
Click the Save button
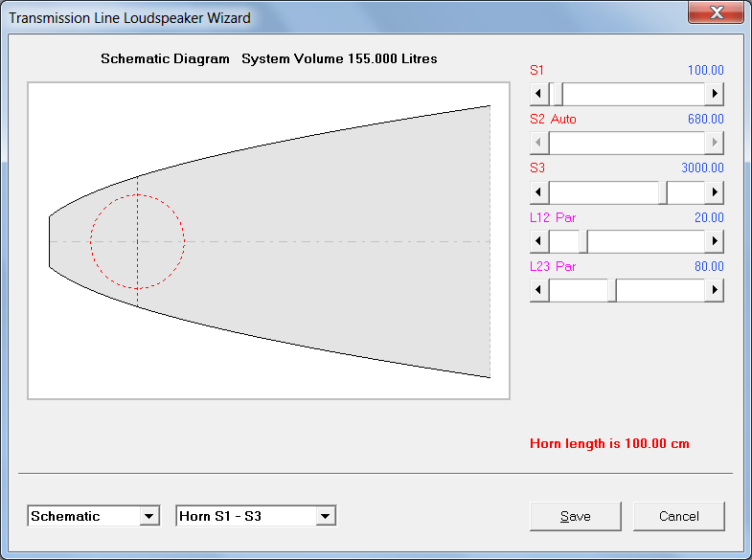click(576, 516)
